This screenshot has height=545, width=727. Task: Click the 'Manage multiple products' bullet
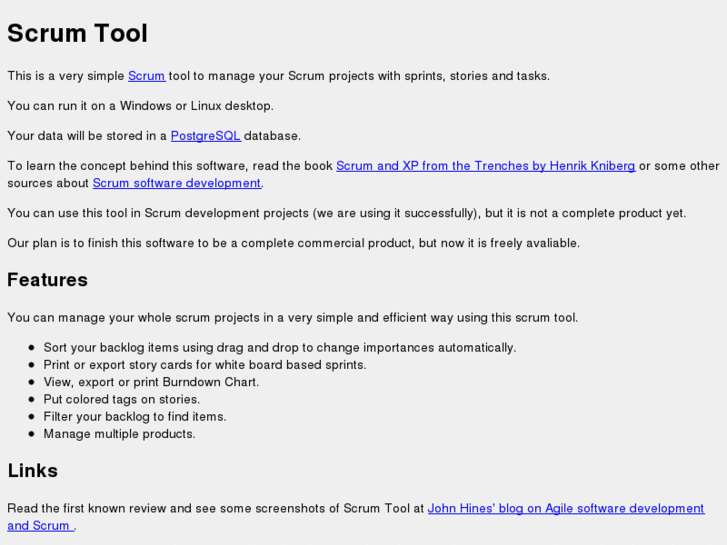tap(119, 434)
